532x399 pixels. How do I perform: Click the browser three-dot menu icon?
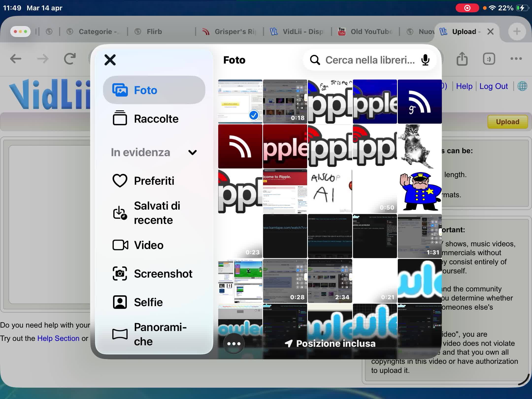point(516,59)
